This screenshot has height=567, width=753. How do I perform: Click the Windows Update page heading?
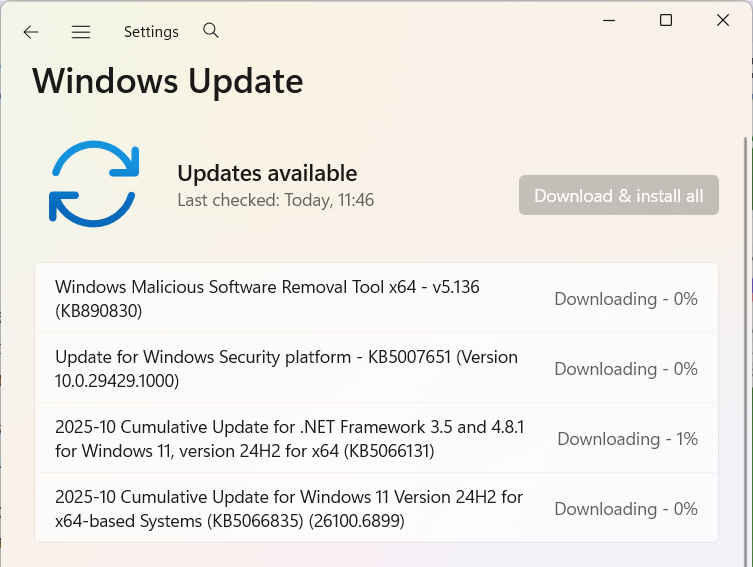168,81
